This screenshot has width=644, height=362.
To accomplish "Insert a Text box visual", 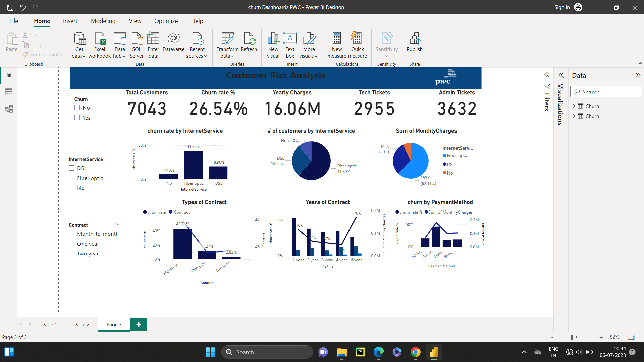I will tap(290, 44).
